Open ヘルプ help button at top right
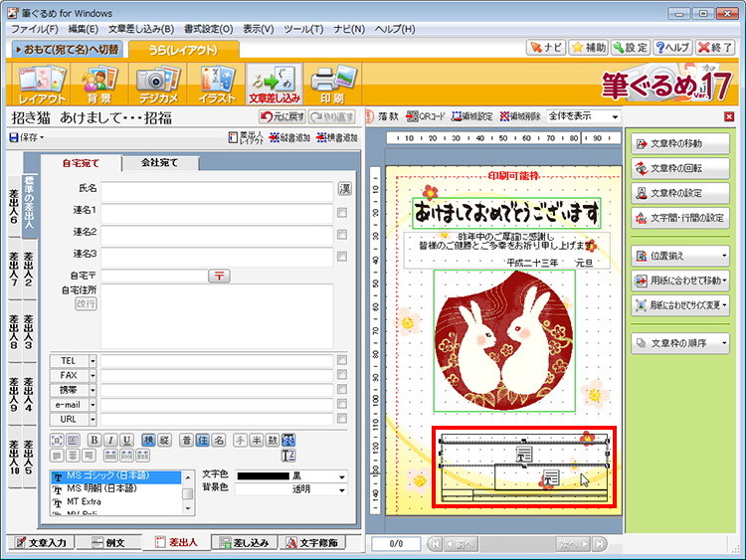The width and height of the screenshot is (746, 560). [672, 48]
